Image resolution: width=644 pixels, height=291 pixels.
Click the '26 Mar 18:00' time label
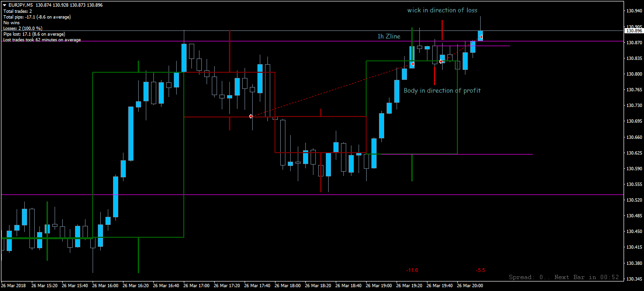(287, 286)
